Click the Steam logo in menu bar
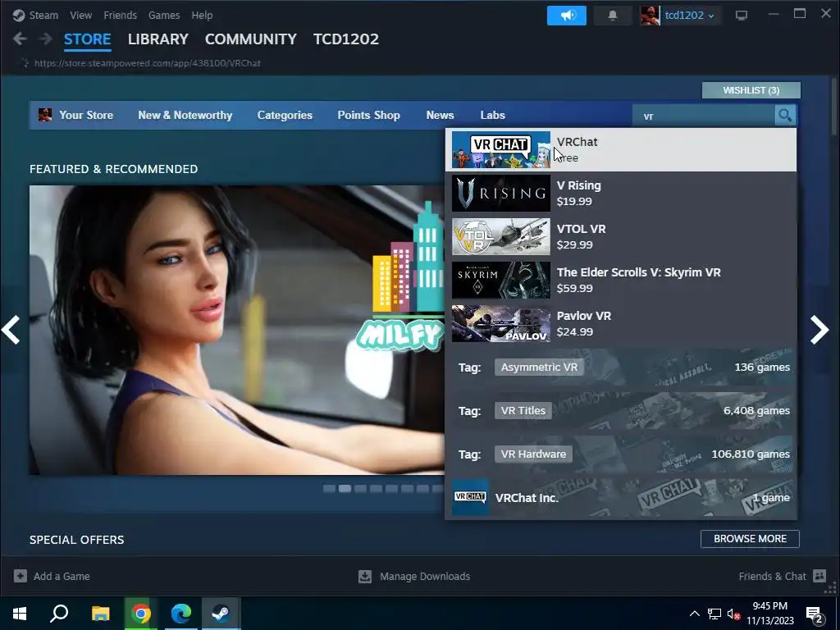 19,15
